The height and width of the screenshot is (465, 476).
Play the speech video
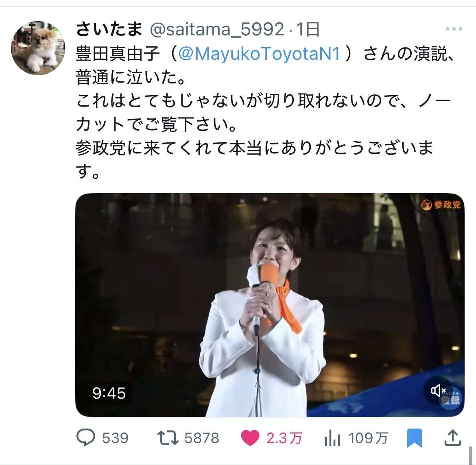[x=270, y=305]
